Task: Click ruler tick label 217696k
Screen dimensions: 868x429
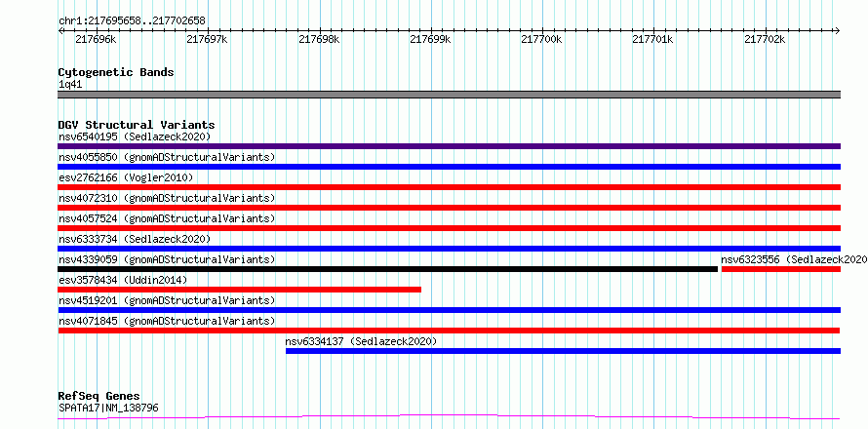Action: 96,39
